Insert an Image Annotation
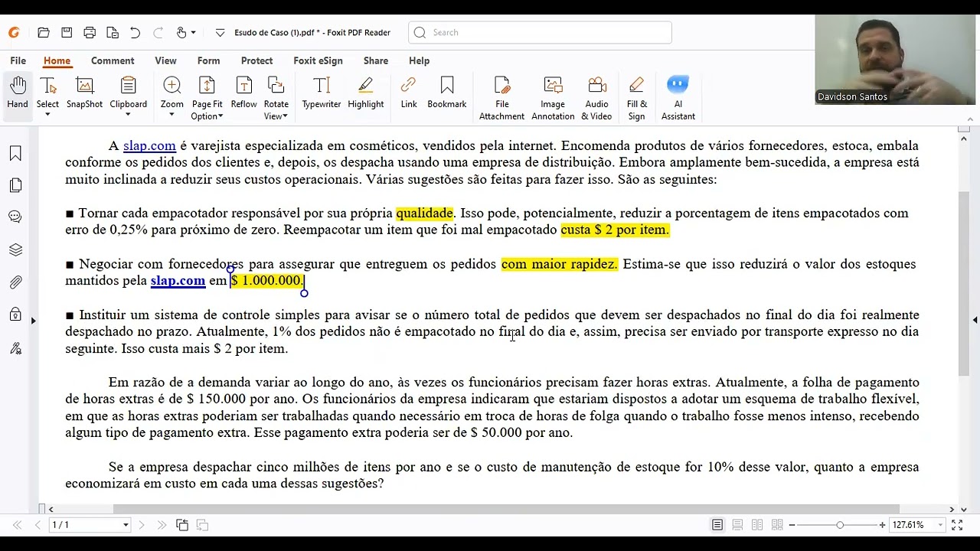Viewport: 980px width, 551px height. 553,98
